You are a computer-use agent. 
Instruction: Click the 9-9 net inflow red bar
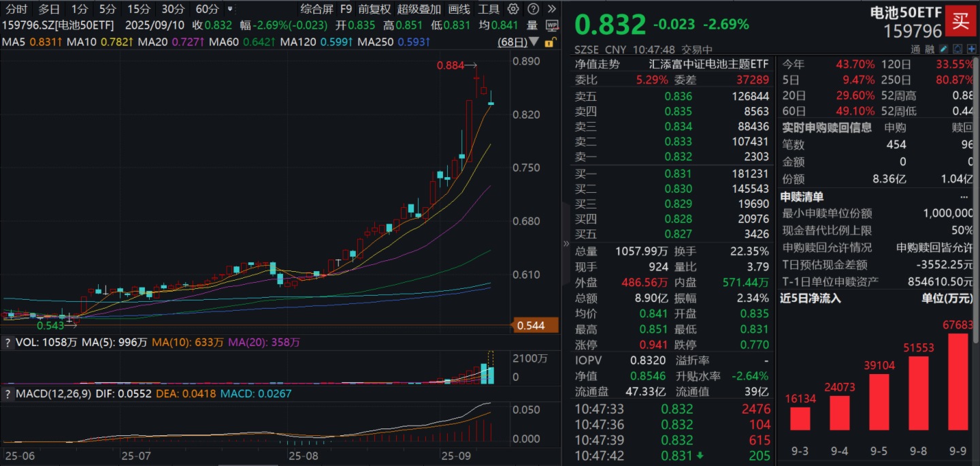coord(957,382)
